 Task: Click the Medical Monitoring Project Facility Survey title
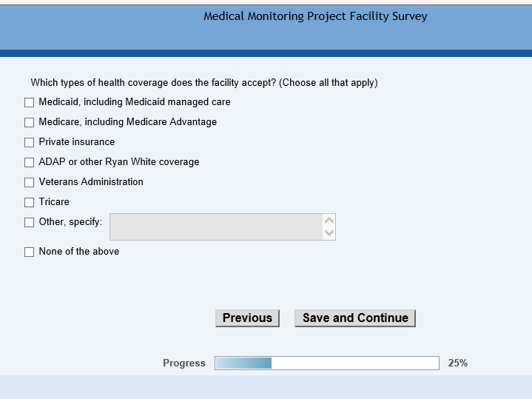[315, 16]
